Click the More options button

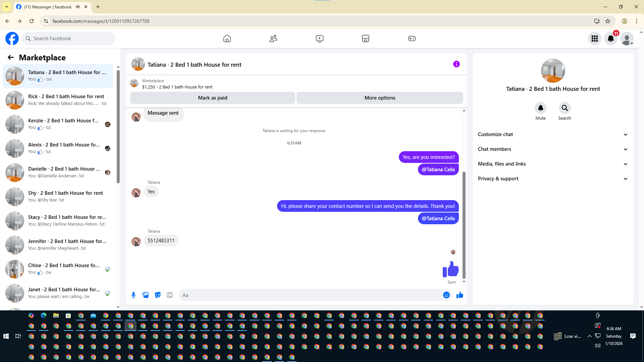380,98
